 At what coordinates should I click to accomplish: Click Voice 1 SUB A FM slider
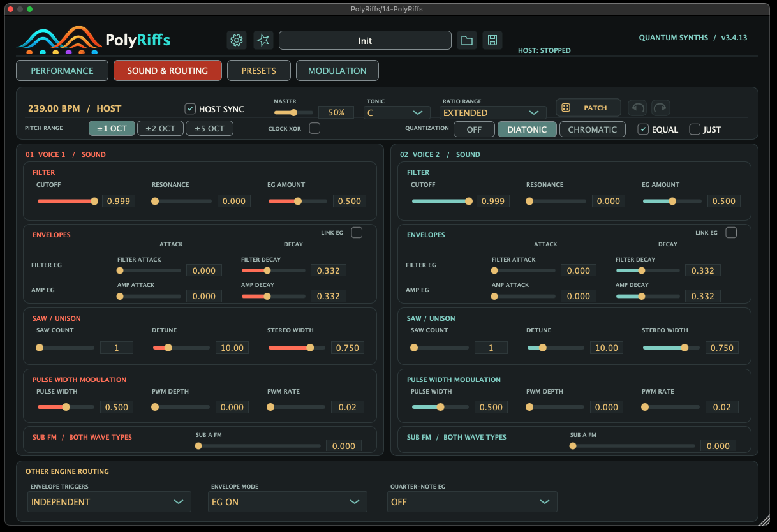point(258,446)
